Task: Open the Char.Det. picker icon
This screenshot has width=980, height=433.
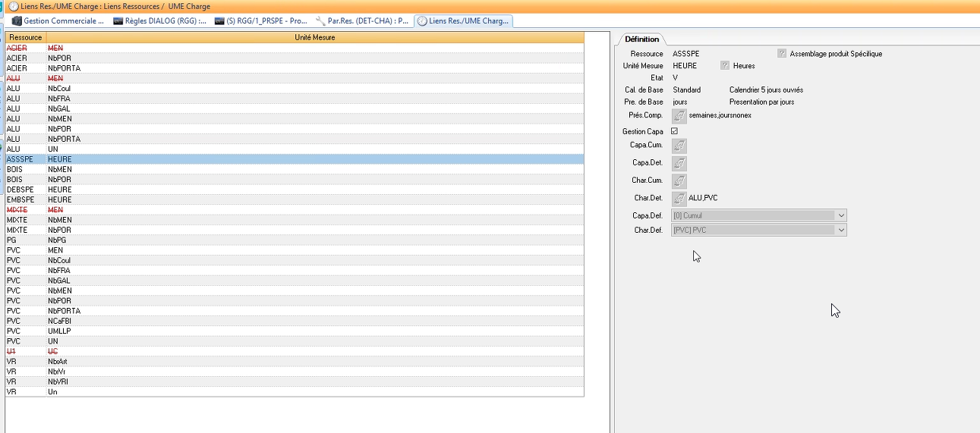Action: [x=679, y=199]
